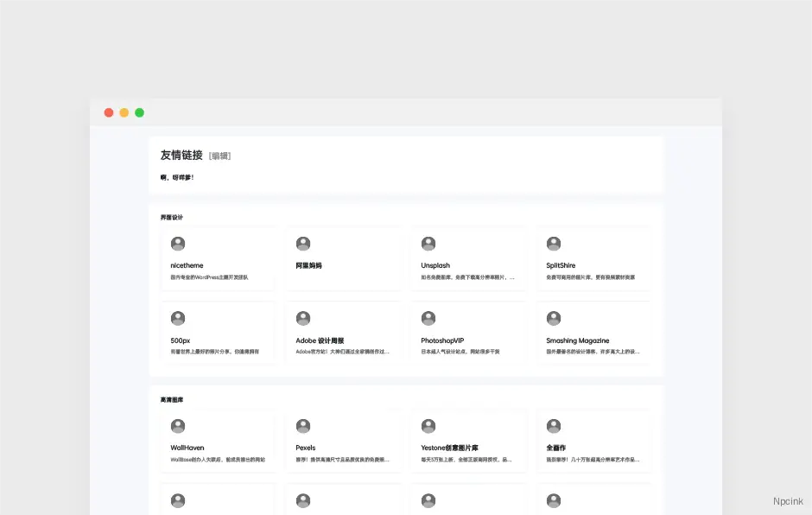Open the nicetheme link
812x515 pixels.
coord(187,265)
